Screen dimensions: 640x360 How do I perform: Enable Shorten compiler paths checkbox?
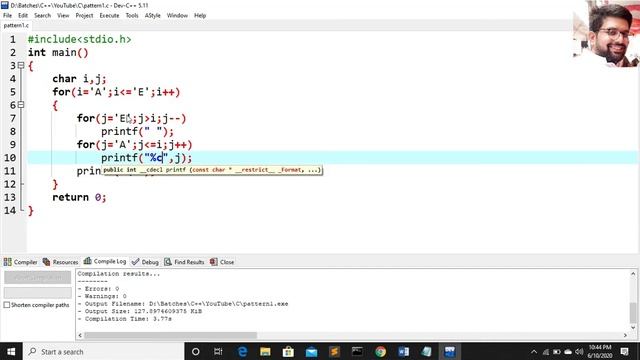point(7,305)
